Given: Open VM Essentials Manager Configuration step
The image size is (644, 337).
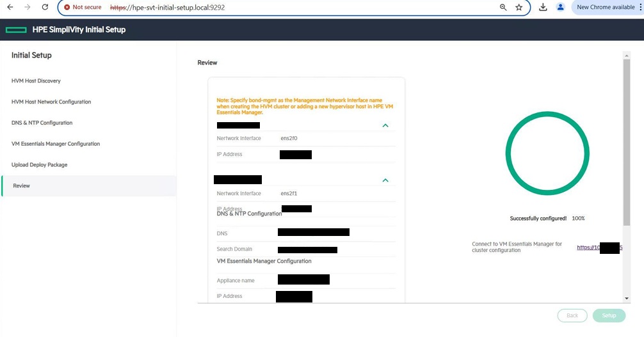Looking at the screenshot, I should pos(56,144).
